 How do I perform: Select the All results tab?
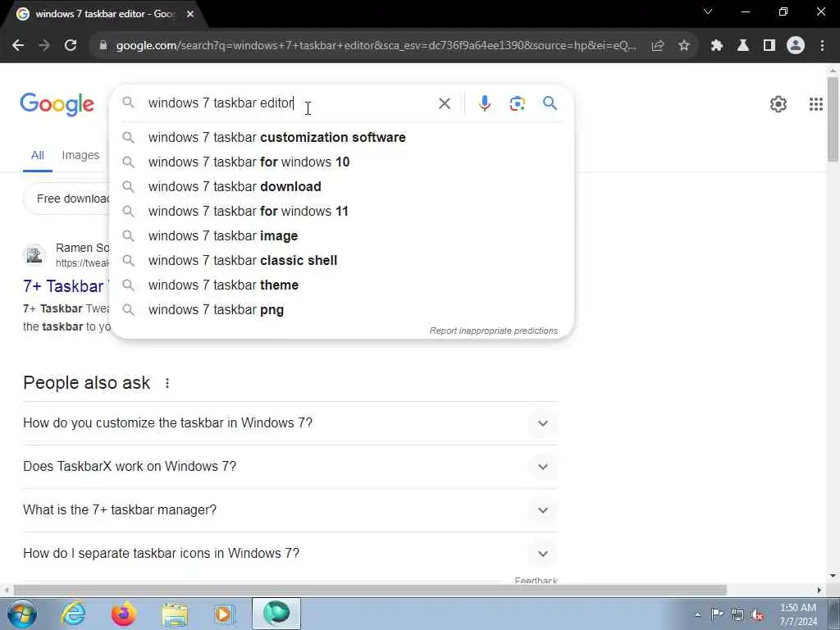38,155
